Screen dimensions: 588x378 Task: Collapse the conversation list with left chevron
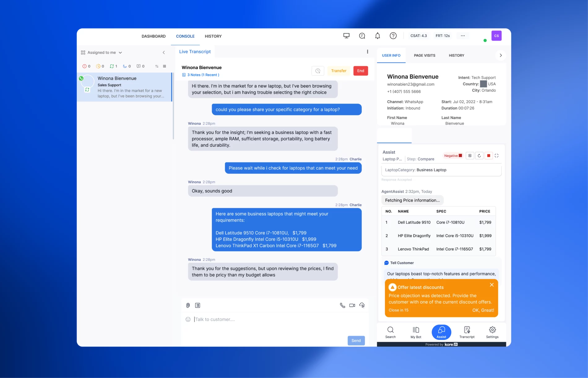pyautogui.click(x=164, y=53)
